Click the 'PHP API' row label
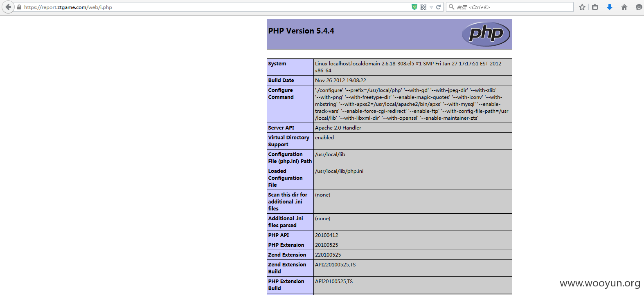644x295 pixels. (x=279, y=235)
